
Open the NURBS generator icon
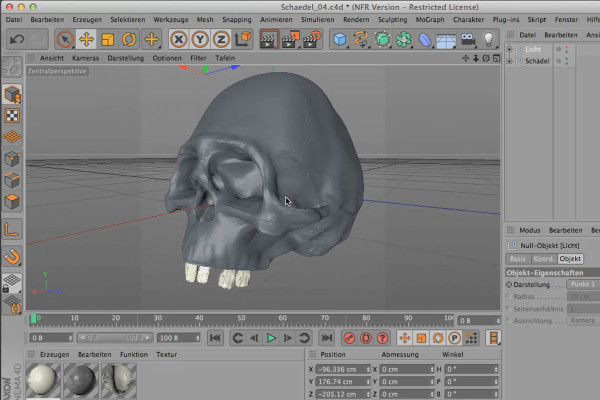coord(382,39)
